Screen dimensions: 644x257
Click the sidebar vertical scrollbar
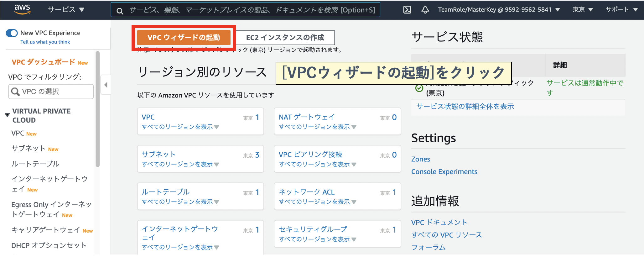pos(97,109)
